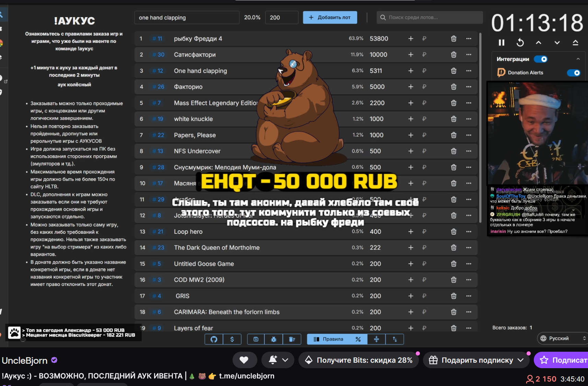
Task: Click the viewer count 2 150
Action: [x=541, y=379]
